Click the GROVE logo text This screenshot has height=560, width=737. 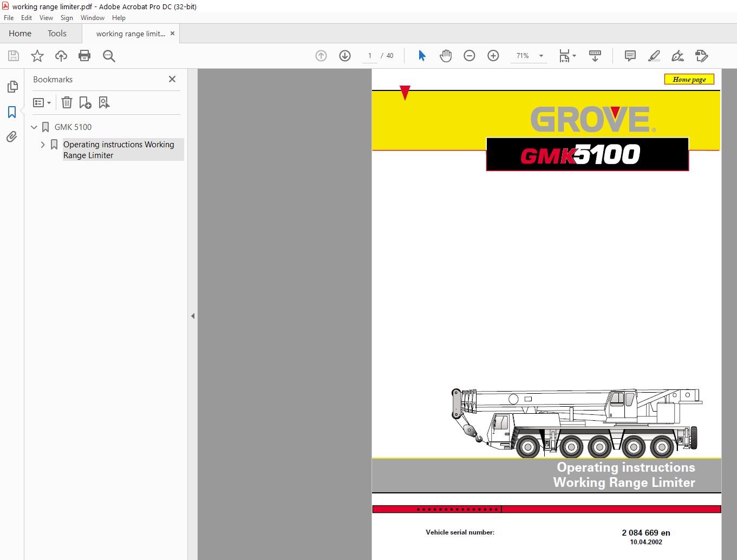pos(593,119)
